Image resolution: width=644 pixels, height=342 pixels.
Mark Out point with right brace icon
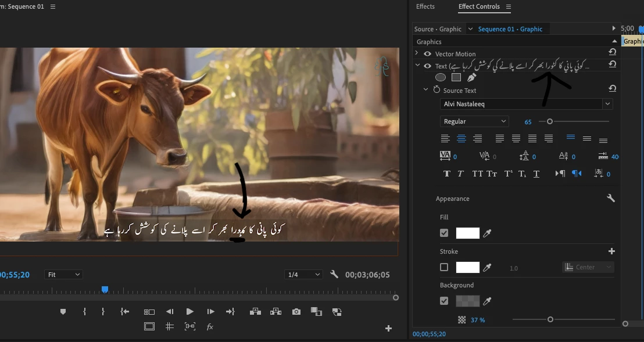(103, 312)
